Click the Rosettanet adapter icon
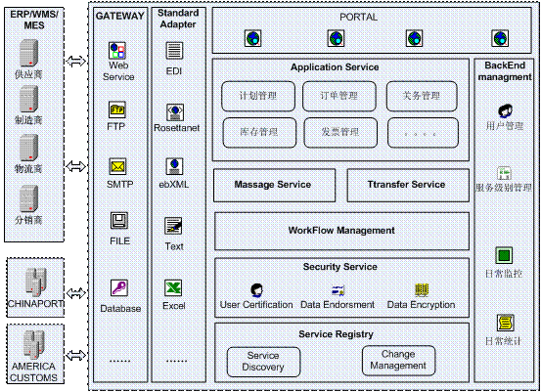This screenshot has width=541, height=392. 175,112
